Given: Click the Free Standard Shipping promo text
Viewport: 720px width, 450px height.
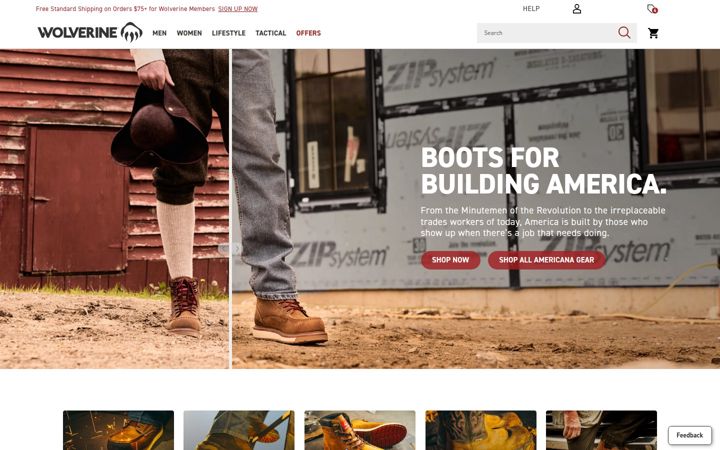Looking at the screenshot, I should click(125, 9).
